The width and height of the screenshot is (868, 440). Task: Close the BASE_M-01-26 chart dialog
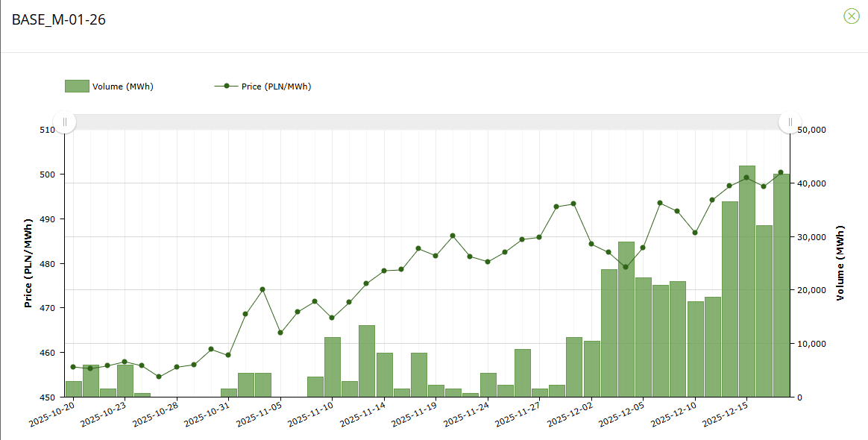click(x=851, y=16)
